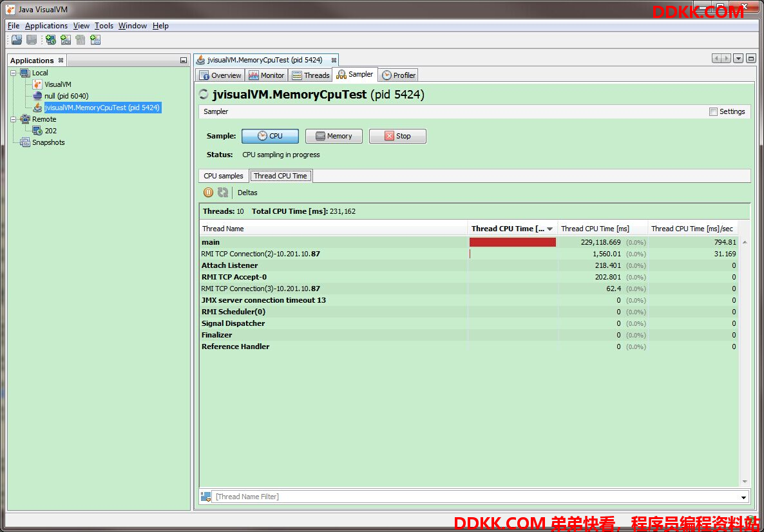764x532 pixels.
Task: Click the red CPU time bar for main
Action: coord(513,242)
